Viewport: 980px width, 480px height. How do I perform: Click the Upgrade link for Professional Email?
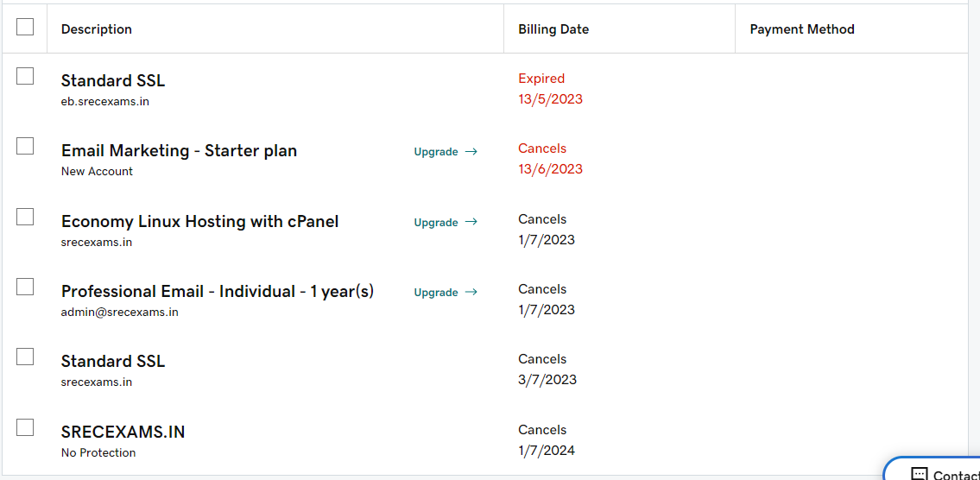point(436,293)
